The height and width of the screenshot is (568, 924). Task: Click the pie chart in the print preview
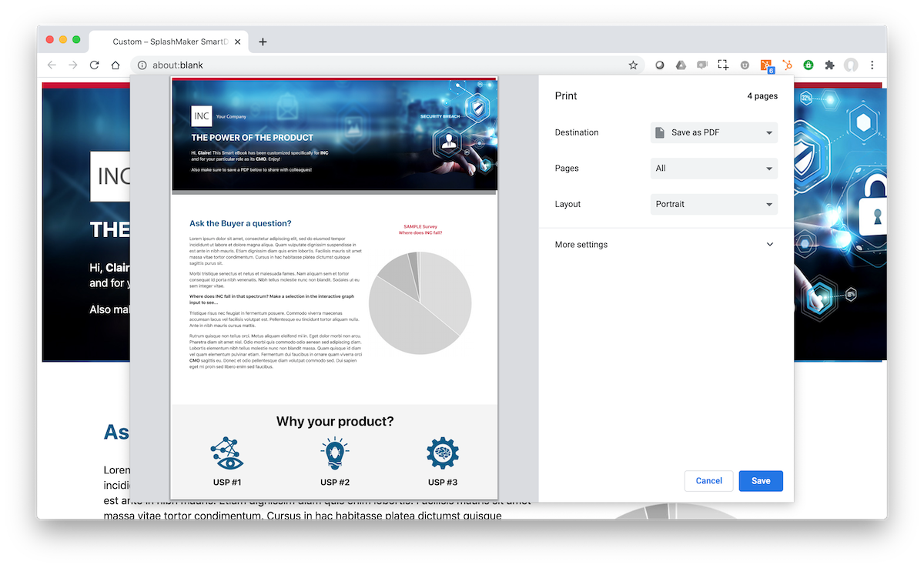click(x=420, y=302)
